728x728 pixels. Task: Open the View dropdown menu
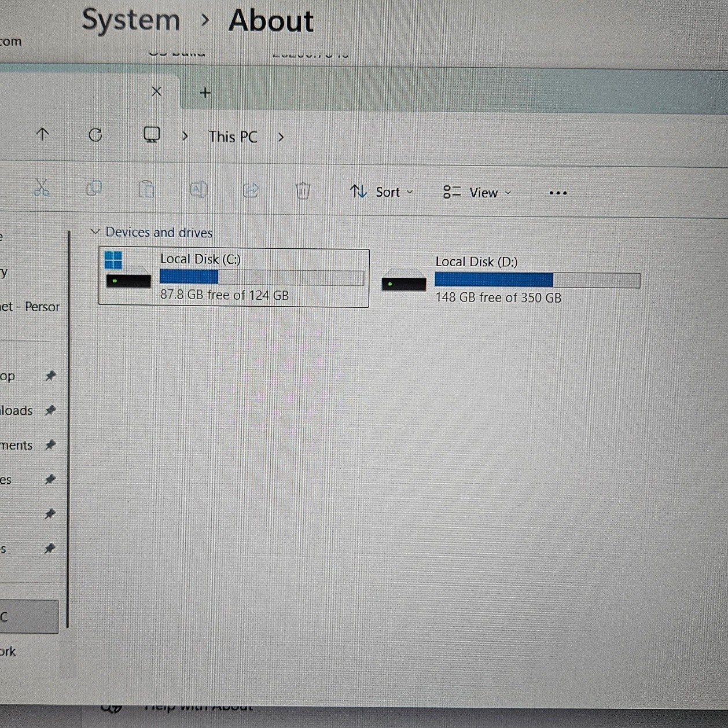click(477, 193)
